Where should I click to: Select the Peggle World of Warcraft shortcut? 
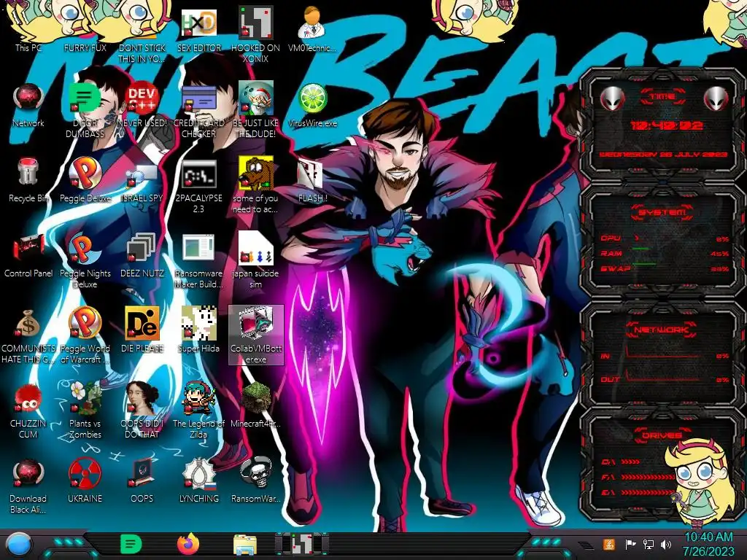point(85,335)
